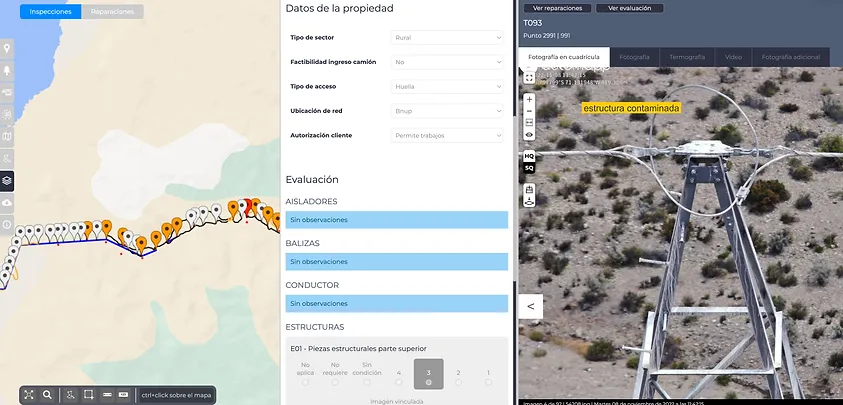Switch photo to HQ quality
The image size is (843, 405).
point(529,157)
